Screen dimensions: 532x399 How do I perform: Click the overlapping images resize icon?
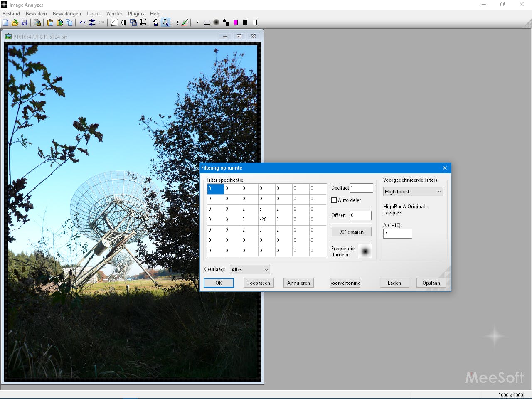click(133, 22)
